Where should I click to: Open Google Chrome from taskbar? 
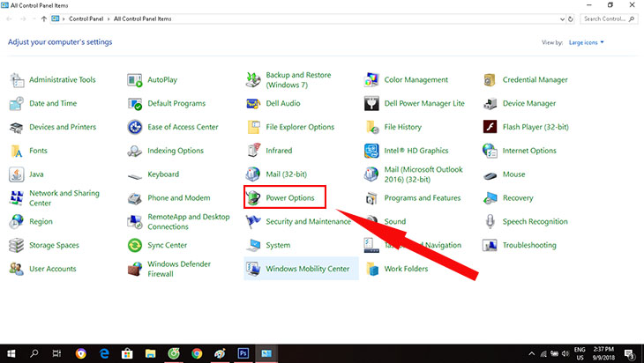pyautogui.click(x=197, y=353)
